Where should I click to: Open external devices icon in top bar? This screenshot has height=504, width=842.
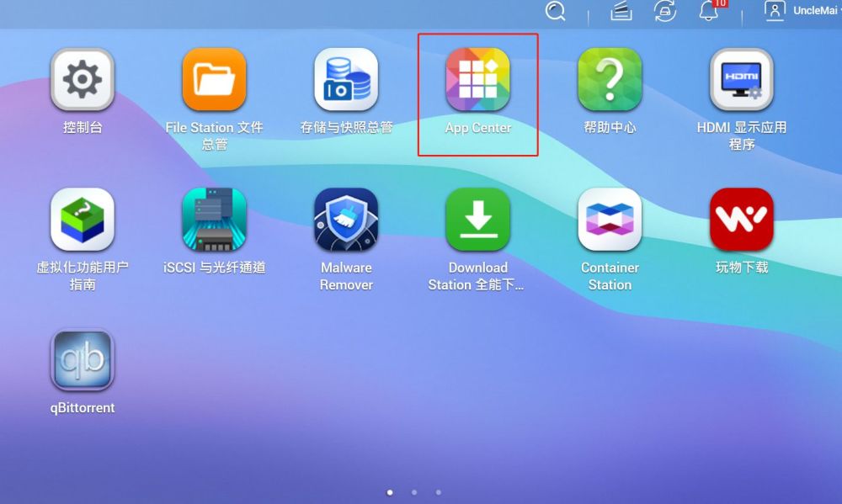pyautogui.click(x=665, y=11)
